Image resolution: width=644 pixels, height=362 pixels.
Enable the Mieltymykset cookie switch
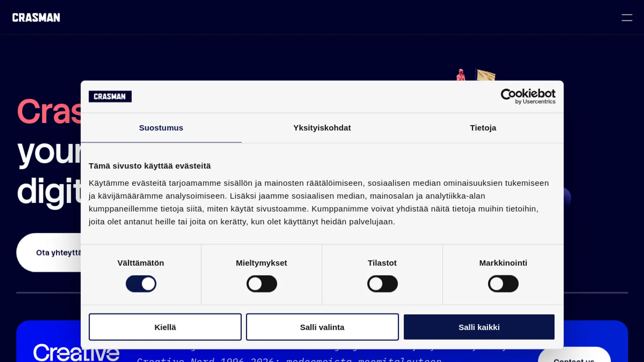pyautogui.click(x=262, y=284)
